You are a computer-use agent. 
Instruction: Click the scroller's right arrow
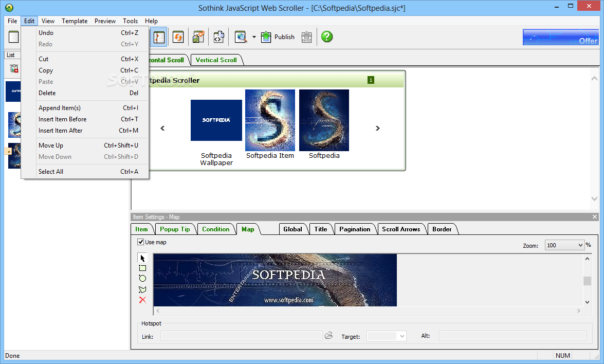(x=377, y=128)
